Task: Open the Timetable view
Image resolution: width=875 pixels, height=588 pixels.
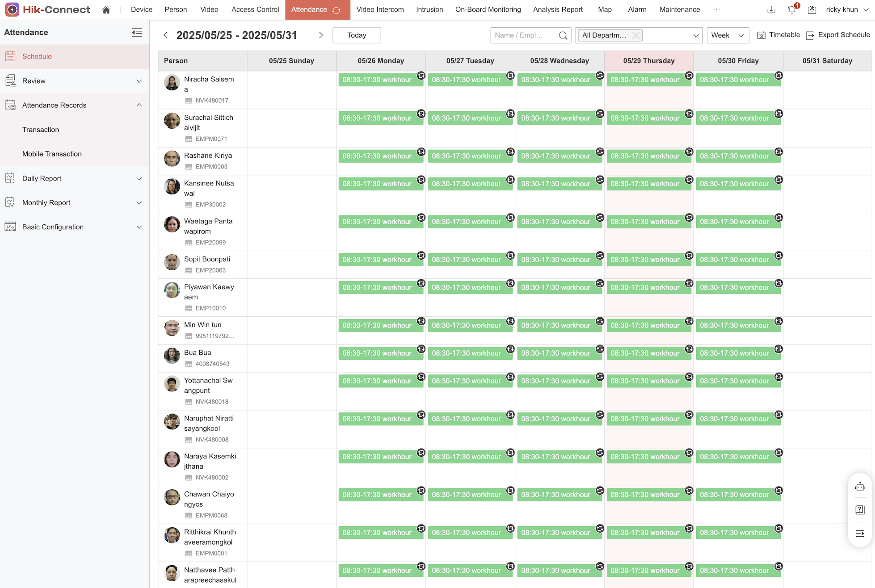Action: 778,35
